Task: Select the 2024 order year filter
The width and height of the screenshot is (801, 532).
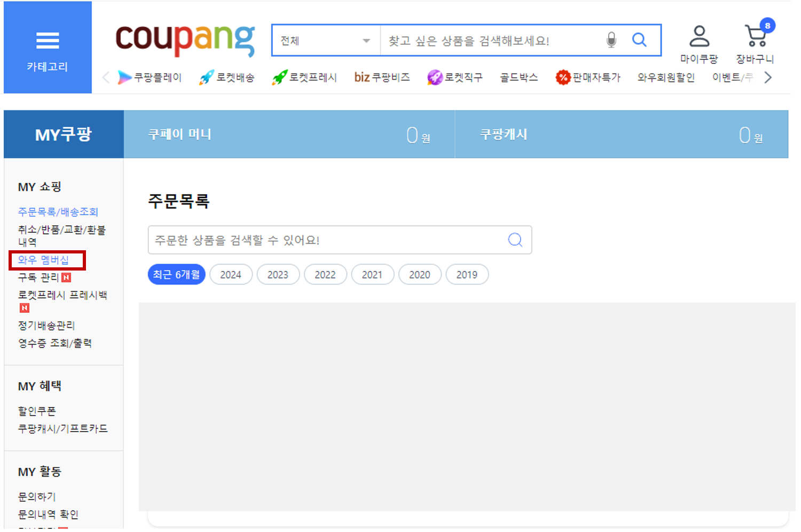Action: click(231, 274)
